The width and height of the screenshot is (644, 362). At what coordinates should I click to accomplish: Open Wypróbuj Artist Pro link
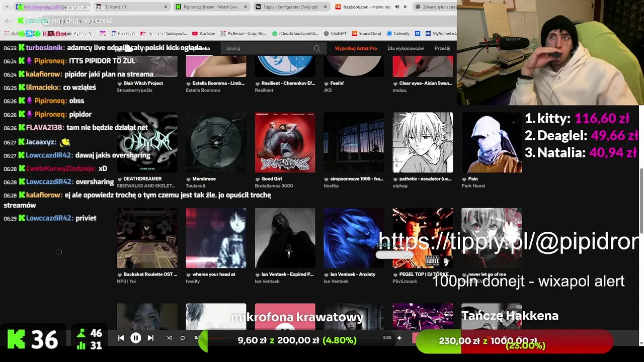[356, 48]
